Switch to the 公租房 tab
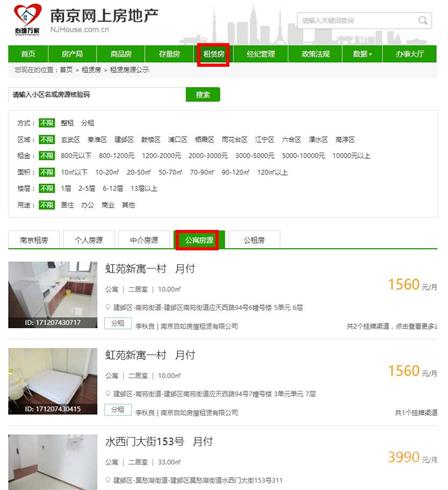 pos(254,240)
